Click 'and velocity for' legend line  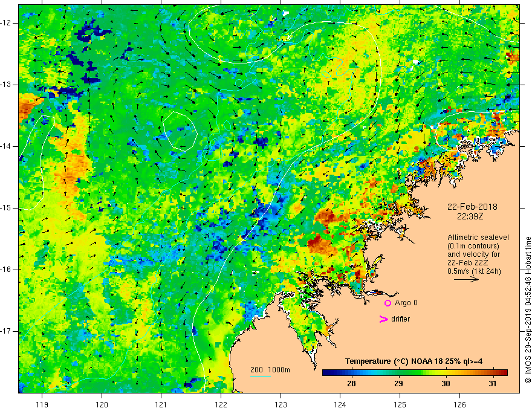click(473, 254)
